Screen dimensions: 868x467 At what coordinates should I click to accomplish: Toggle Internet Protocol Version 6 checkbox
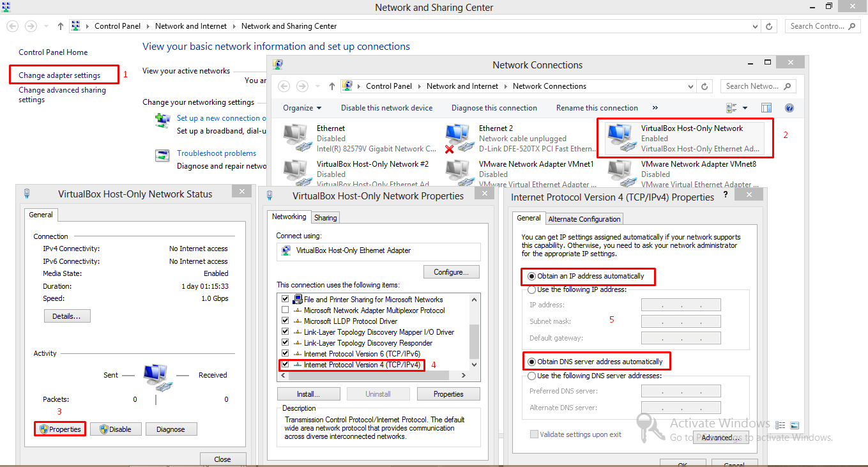pos(285,353)
